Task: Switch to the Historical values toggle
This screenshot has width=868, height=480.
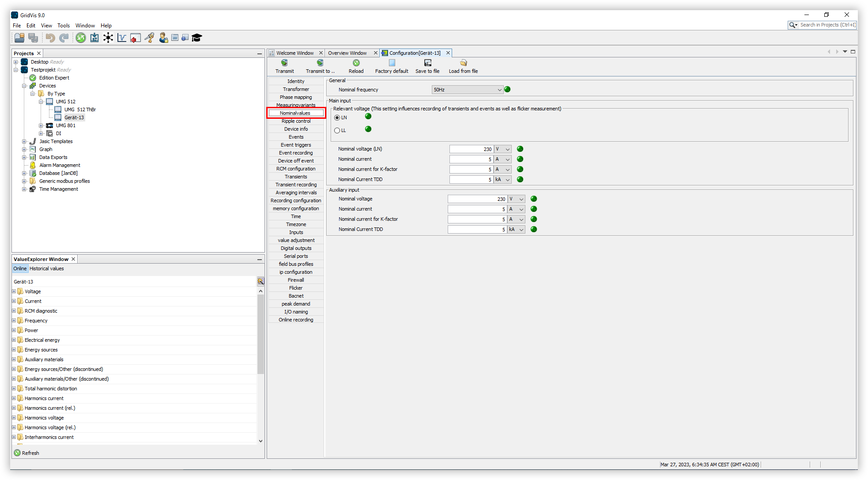Action: (x=47, y=268)
